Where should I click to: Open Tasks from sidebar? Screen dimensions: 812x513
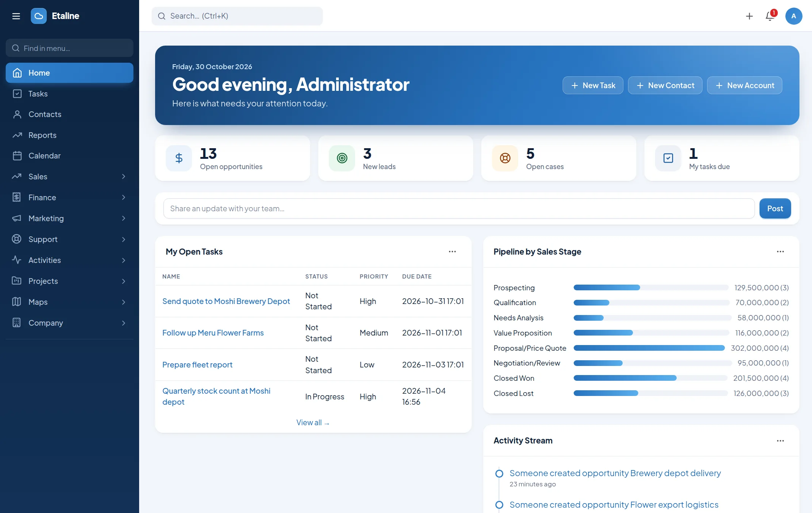(70, 93)
